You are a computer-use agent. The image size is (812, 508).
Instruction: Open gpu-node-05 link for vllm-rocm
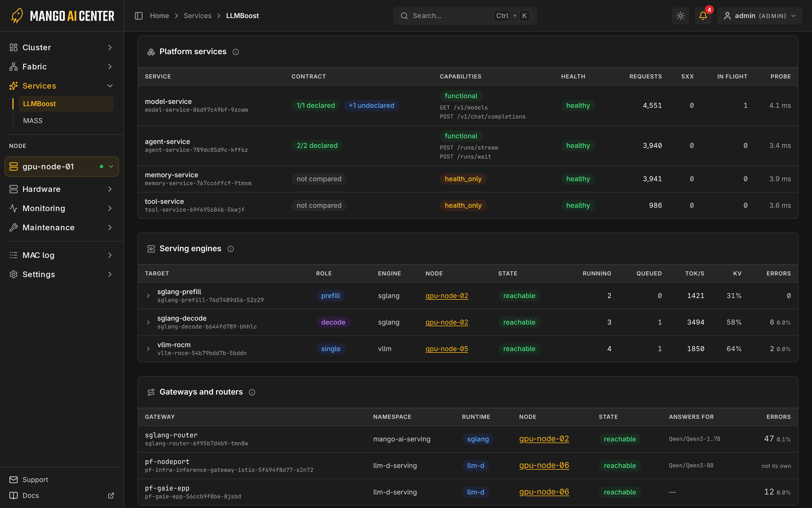447,349
